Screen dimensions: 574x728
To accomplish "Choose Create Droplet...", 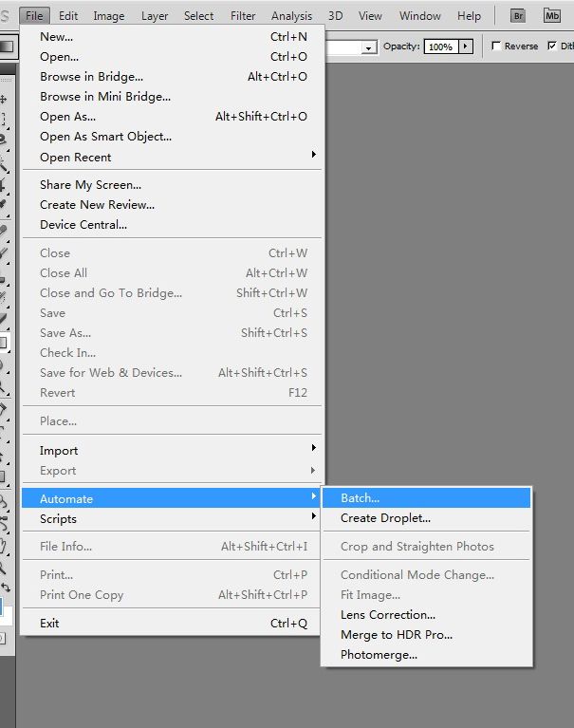I will [x=426, y=517].
